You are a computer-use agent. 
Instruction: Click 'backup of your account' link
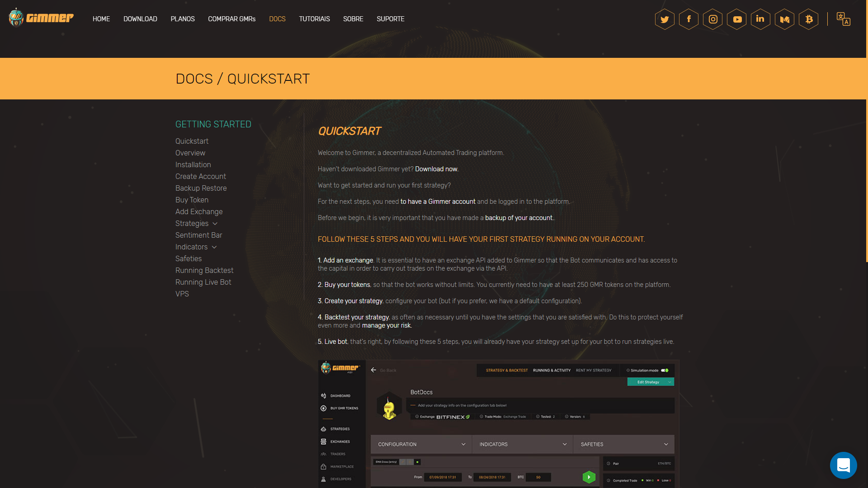coord(519,218)
